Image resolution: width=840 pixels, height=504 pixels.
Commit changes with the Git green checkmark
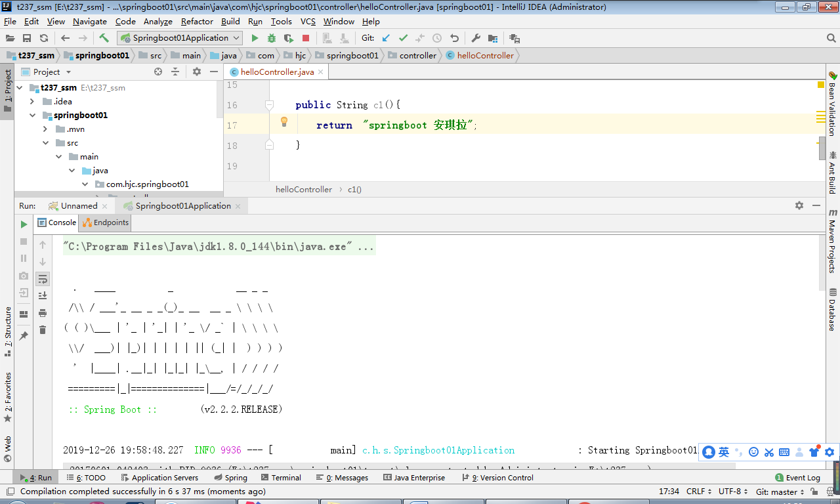[403, 38]
